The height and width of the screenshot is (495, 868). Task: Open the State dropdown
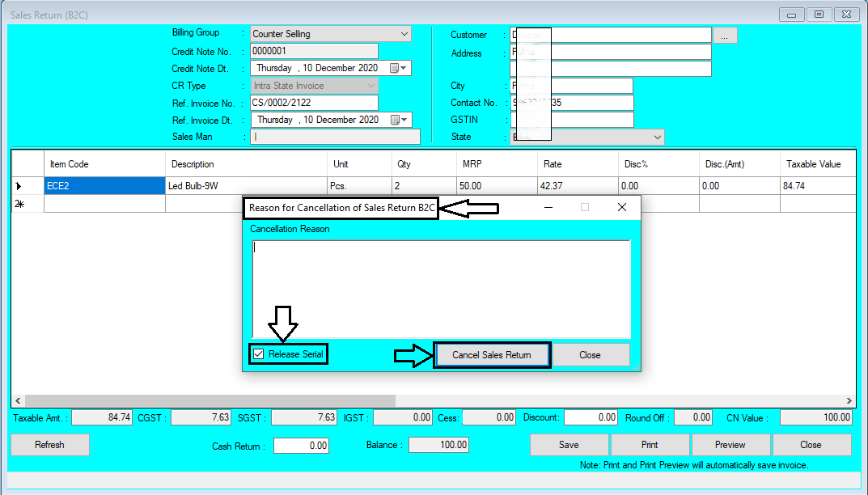656,136
